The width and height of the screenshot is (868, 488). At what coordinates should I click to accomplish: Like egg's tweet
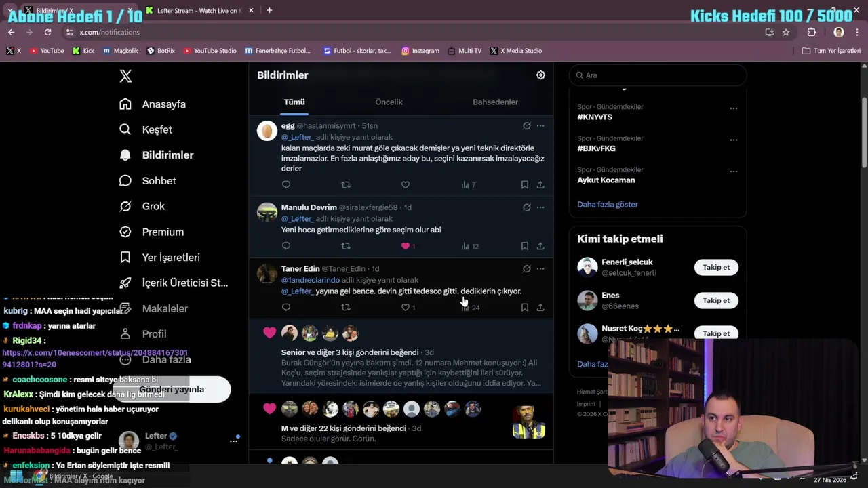coord(406,184)
